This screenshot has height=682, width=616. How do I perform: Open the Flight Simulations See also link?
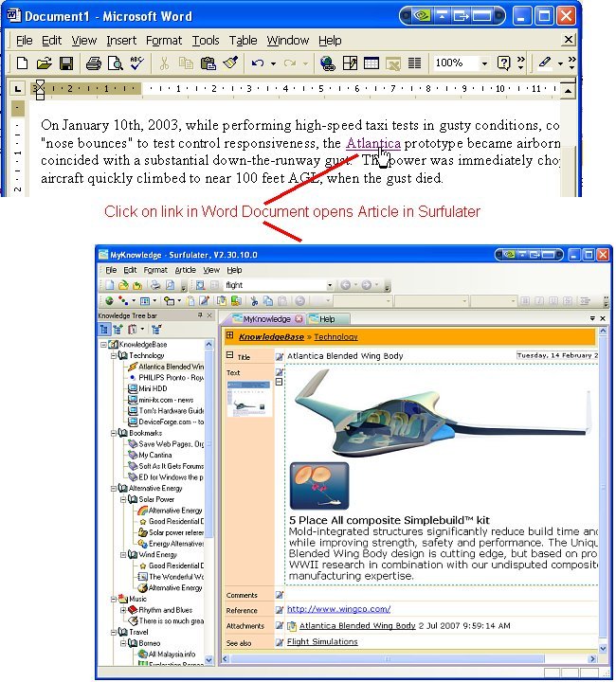coord(322,642)
